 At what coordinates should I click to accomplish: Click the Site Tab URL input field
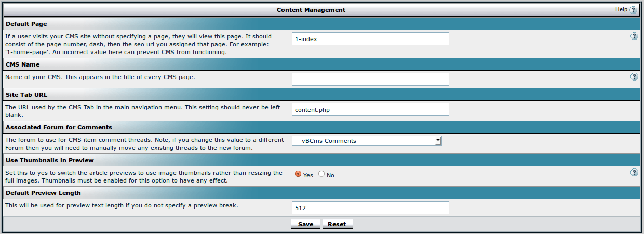pos(370,109)
